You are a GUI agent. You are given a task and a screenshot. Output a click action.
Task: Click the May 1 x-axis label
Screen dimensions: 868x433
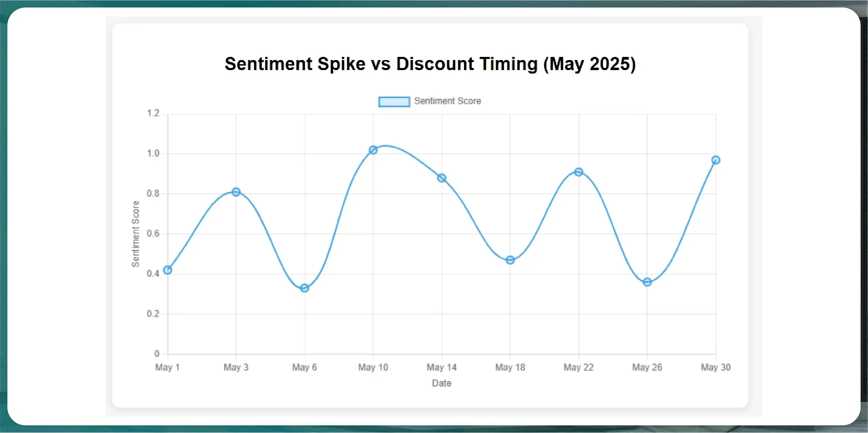tap(167, 367)
